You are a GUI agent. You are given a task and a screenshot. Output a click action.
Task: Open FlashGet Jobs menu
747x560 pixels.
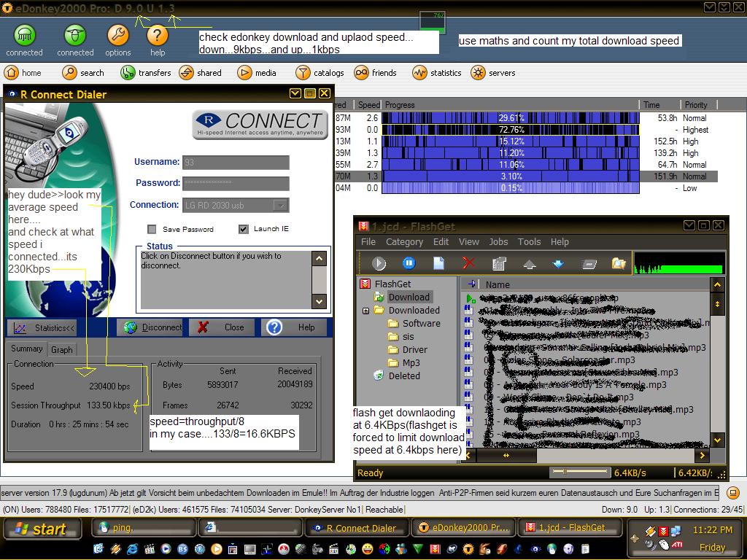pos(498,242)
